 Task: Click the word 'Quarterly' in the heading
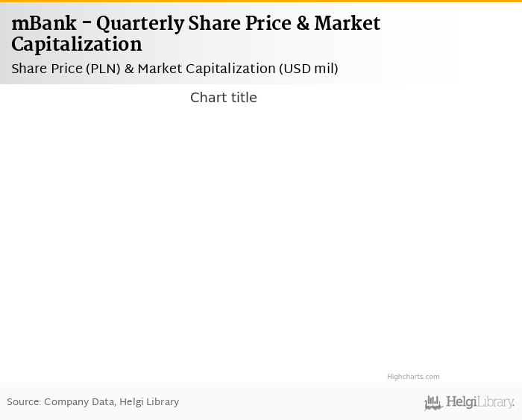140,24
